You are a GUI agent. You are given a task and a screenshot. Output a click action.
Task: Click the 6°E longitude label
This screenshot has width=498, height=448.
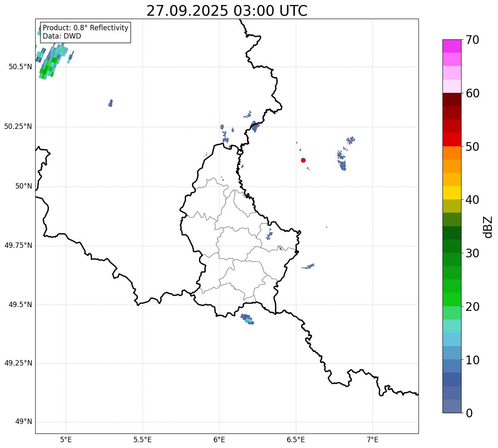(x=219, y=440)
